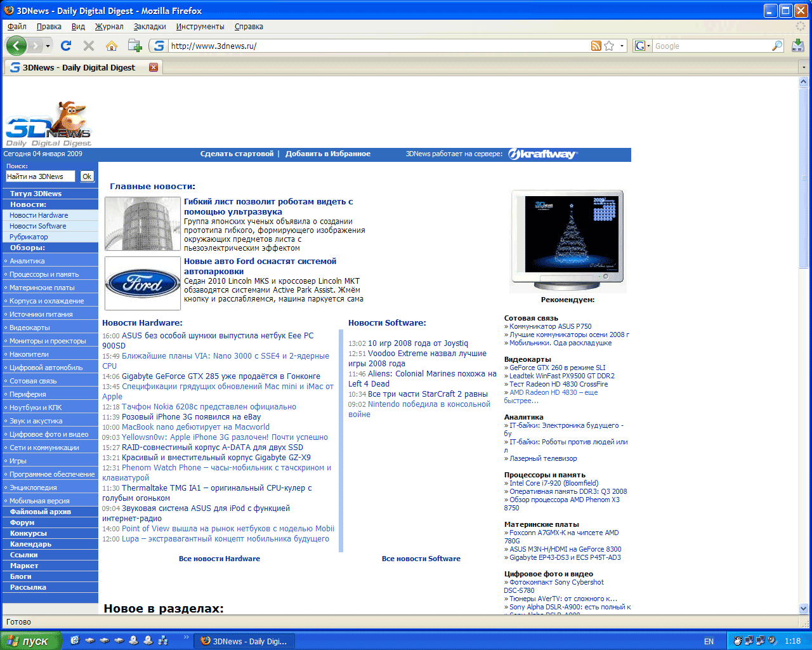812x650 pixels.
Task: Open the Инструменты menu
Action: 200,27
